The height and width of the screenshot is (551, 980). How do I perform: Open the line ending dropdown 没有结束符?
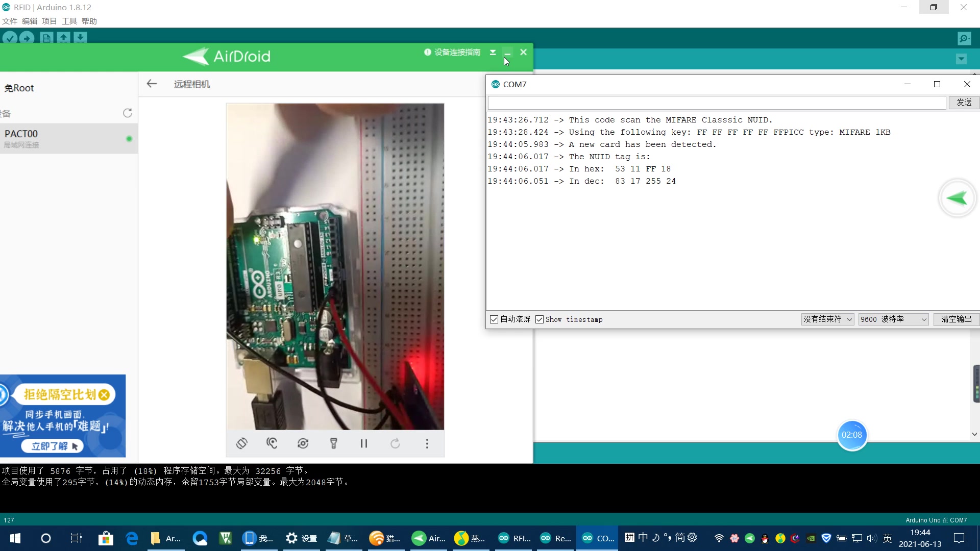(x=827, y=319)
